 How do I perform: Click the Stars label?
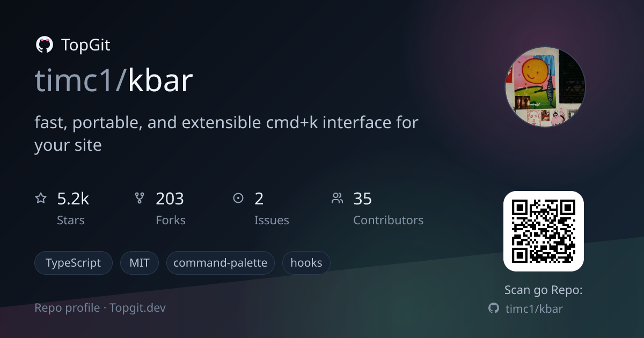[x=71, y=221]
